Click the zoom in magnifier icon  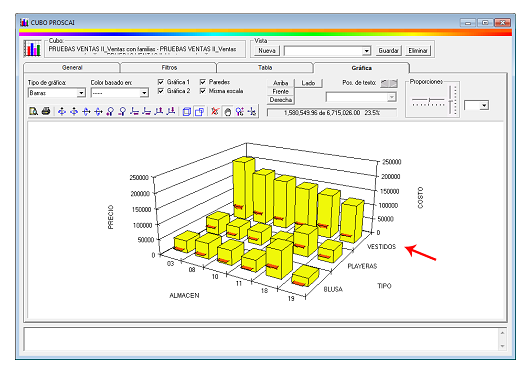click(x=110, y=111)
